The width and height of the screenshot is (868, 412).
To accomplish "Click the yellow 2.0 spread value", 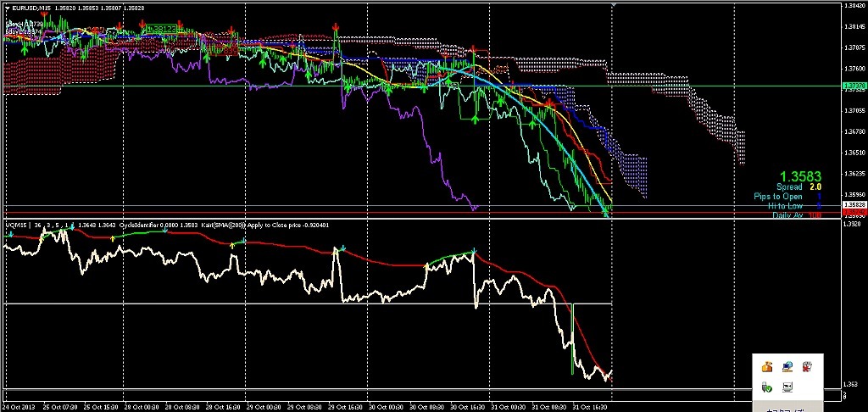I will 816,187.
